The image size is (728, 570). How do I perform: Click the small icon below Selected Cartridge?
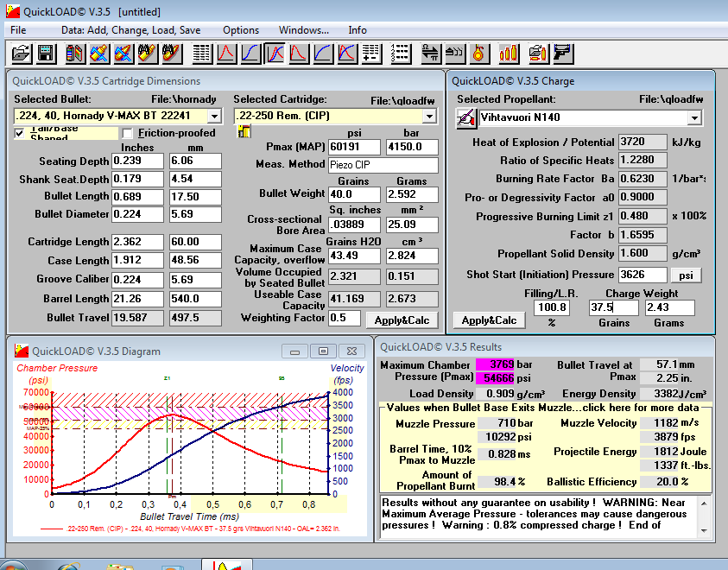pyautogui.click(x=244, y=132)
